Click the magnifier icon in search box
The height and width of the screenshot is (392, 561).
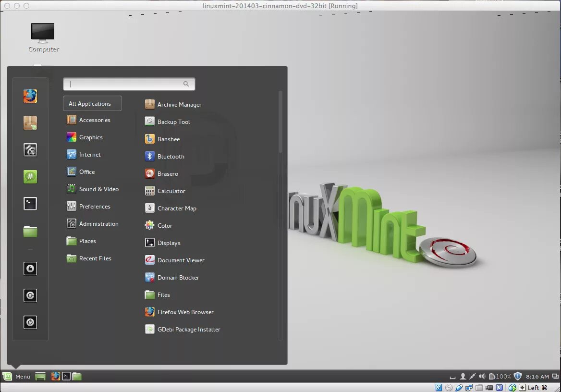(186, 84)
